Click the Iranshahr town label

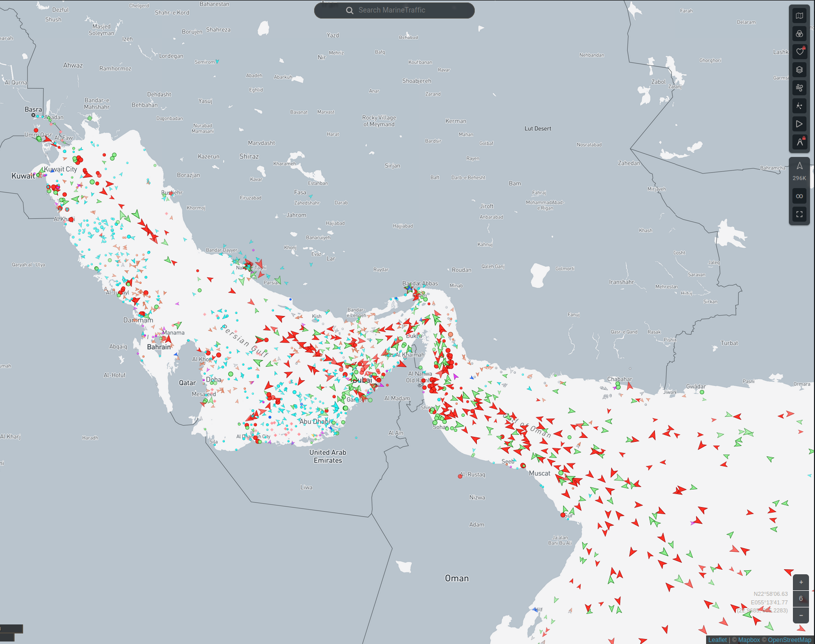tap(621, 282)
